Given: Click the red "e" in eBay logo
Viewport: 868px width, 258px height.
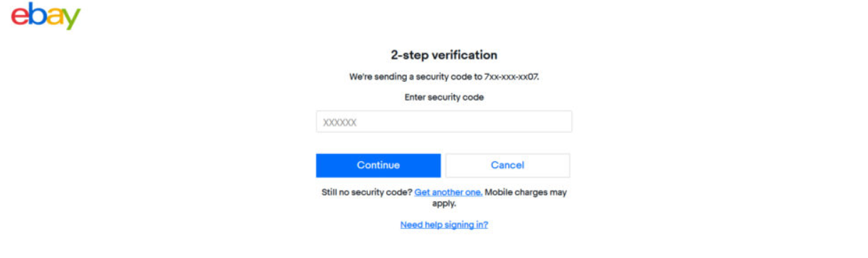Looking at the screenshot, I should click(20, 16).
